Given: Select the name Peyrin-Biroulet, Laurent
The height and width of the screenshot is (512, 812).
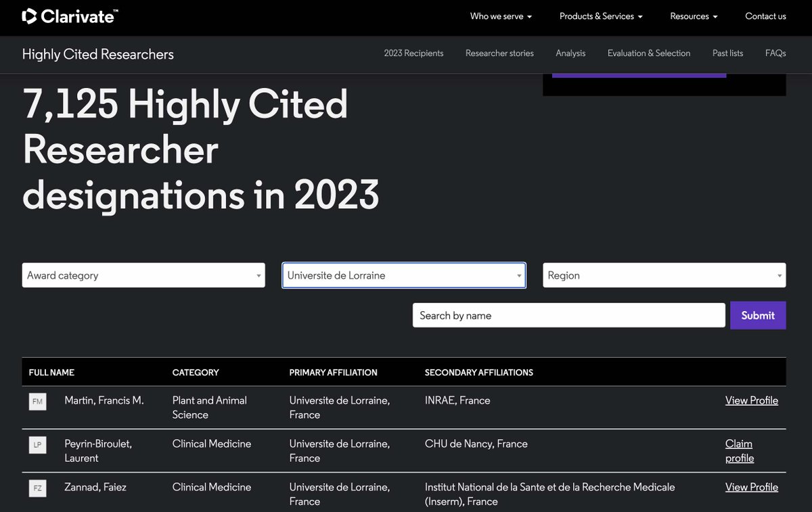Looking at the screenshot, I should [98, 451].
